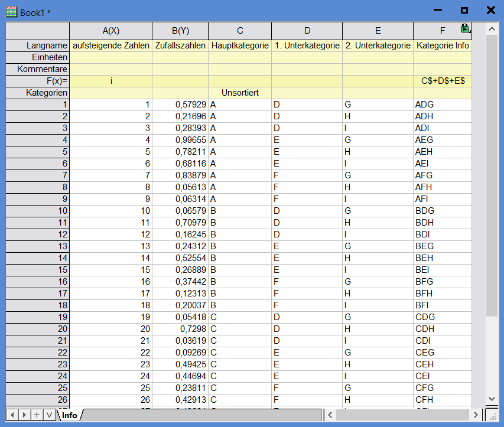Viewport: 504px width, 427px height.
Task: Click the Book1 workbook window icon
Action: pyautogui.click(x=12, y=12)
